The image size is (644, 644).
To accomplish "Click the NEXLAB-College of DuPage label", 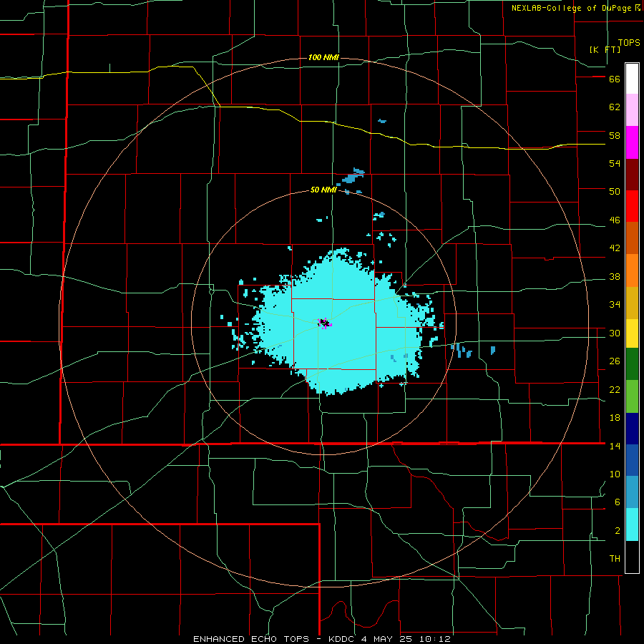I will click(571, 8).
